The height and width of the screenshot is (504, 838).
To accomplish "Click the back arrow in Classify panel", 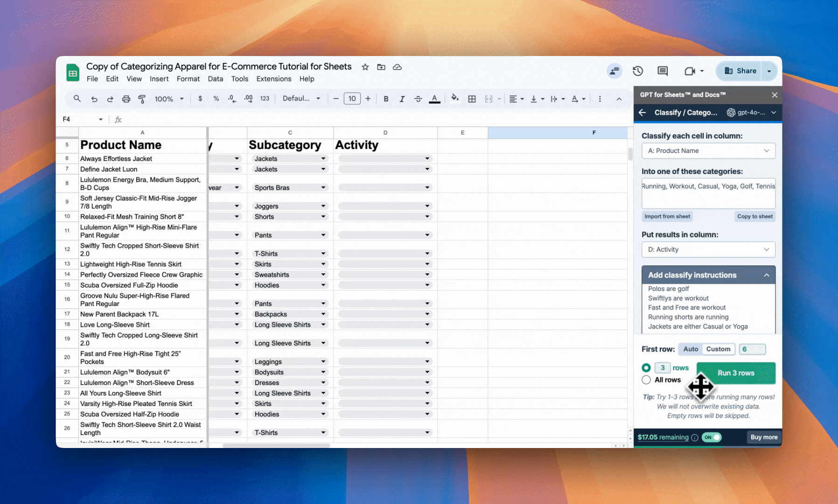I will point(642,112).
